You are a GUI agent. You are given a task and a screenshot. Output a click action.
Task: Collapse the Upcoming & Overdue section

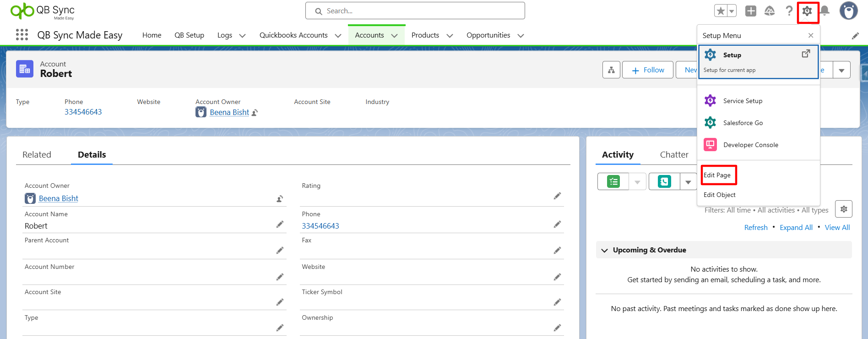605,250
